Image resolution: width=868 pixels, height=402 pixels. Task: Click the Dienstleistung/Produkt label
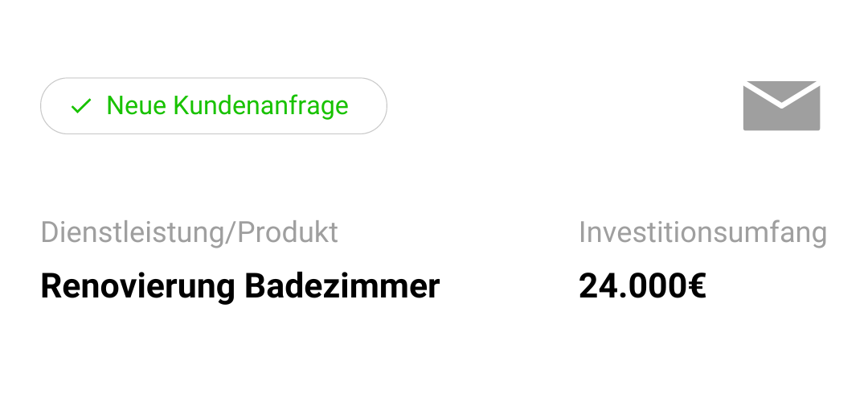[190, 232]
